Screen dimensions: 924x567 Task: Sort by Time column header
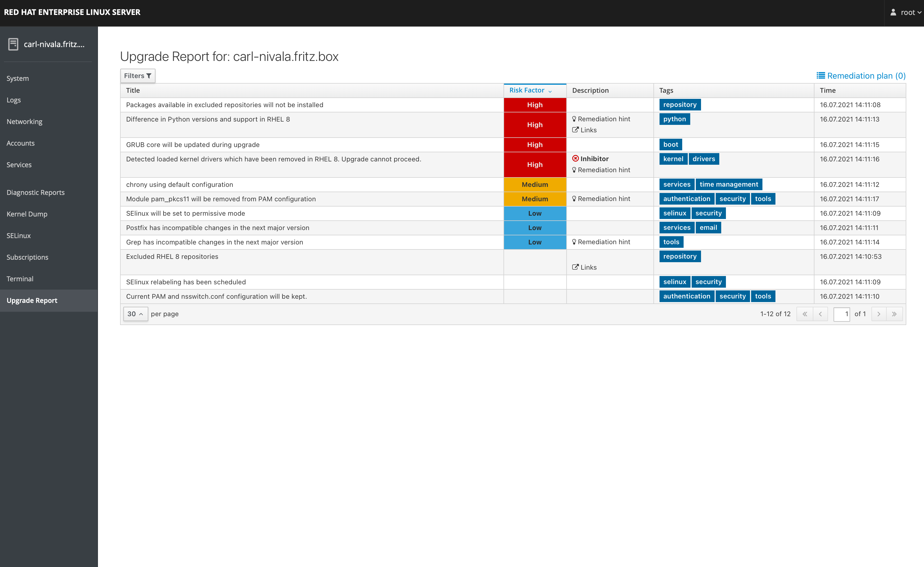(860, 91)
